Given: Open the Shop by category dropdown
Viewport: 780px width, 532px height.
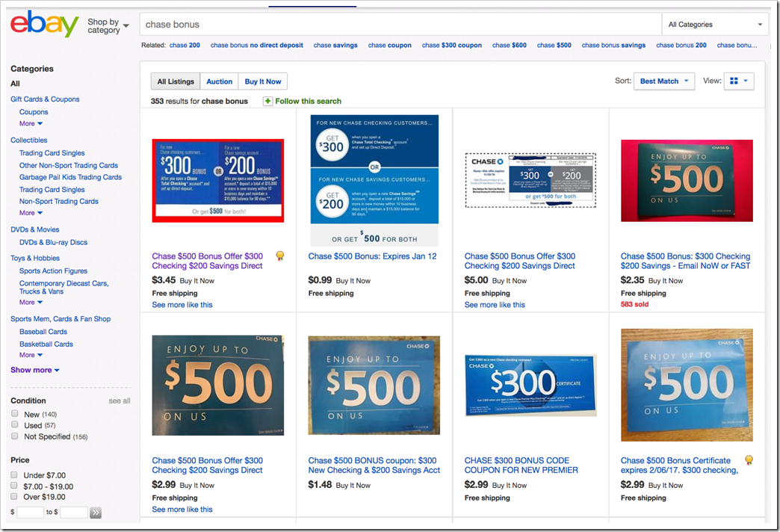Looking at the screenshot, I should [x=108, y=25].
